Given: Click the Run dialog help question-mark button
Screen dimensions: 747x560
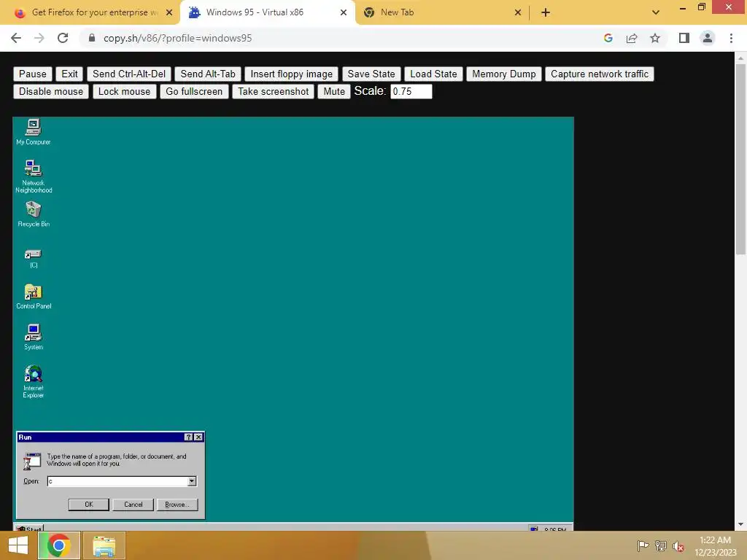Looking at the screenshot, I should click(x=189, y=437).
